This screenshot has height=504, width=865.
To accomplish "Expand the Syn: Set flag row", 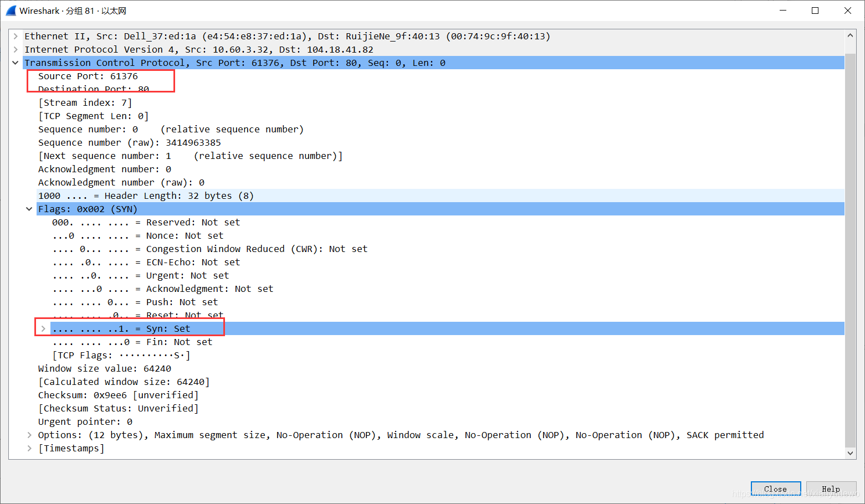I will click(43, 328).
